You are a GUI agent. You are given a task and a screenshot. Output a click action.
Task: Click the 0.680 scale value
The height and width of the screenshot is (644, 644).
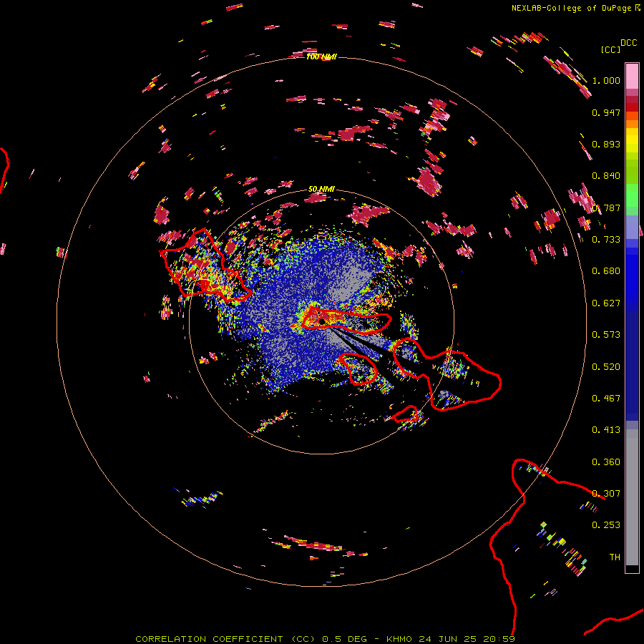[606, 271]
